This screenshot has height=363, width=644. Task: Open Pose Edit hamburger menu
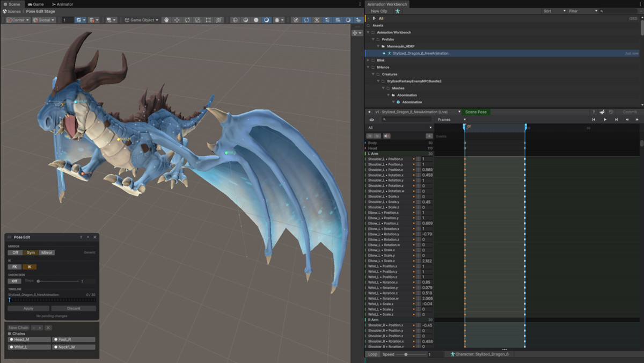pos(10,237)
